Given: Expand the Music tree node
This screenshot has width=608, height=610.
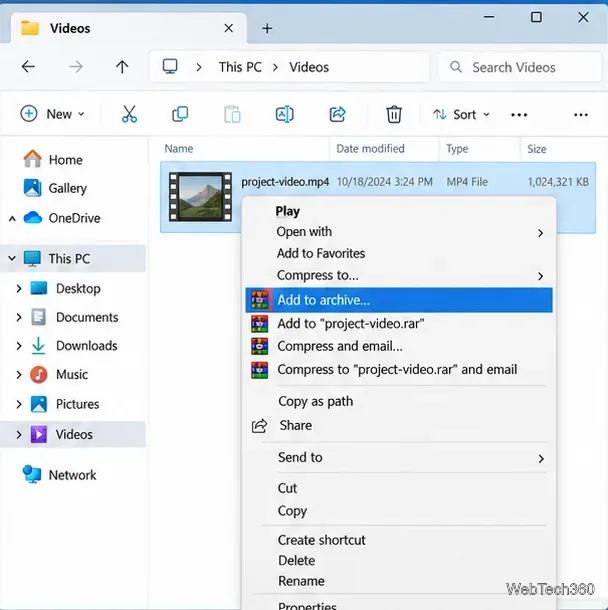Looking at the screenshot, I should click(x=19, y=375).
